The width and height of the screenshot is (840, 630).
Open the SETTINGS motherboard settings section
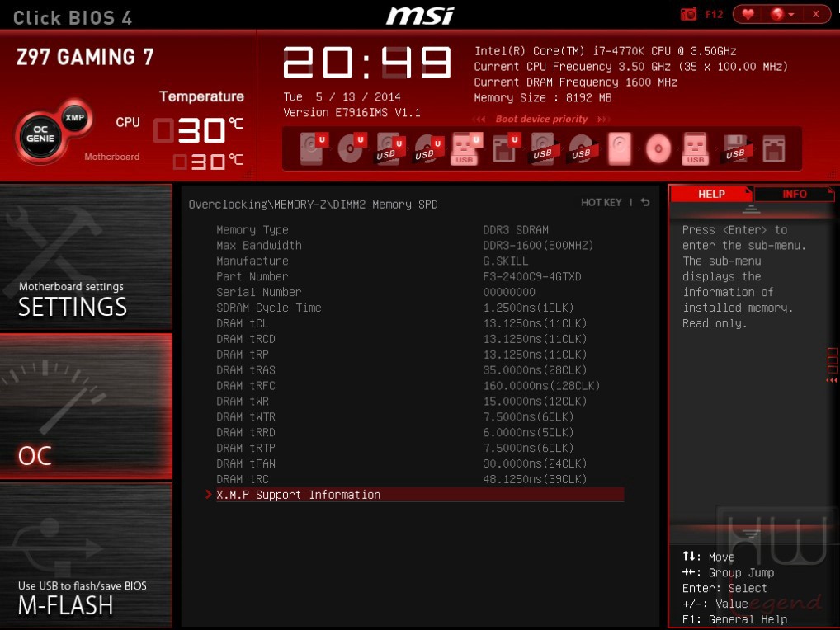tap(86, 257)
